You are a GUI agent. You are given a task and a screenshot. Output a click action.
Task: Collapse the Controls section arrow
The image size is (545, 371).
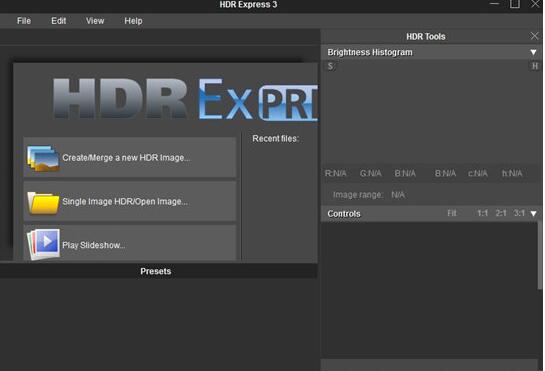coord(534,213)
